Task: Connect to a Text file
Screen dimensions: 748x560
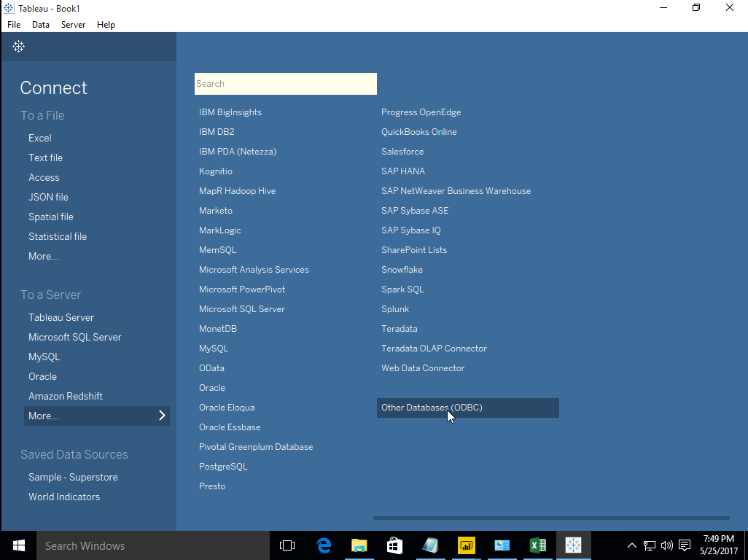Action: point(45,158)
